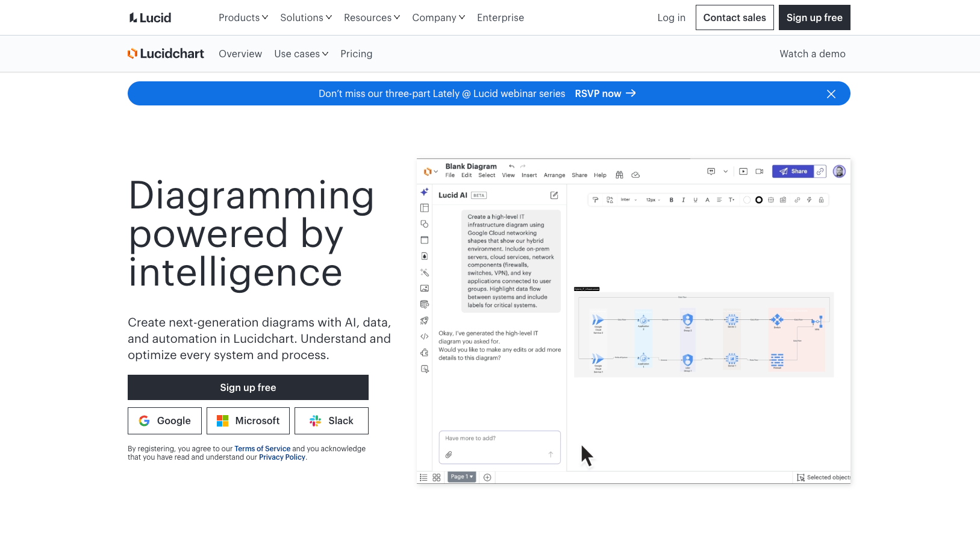Click the add page plus icon
Viewport: 980px width, 535px height.
487,478
